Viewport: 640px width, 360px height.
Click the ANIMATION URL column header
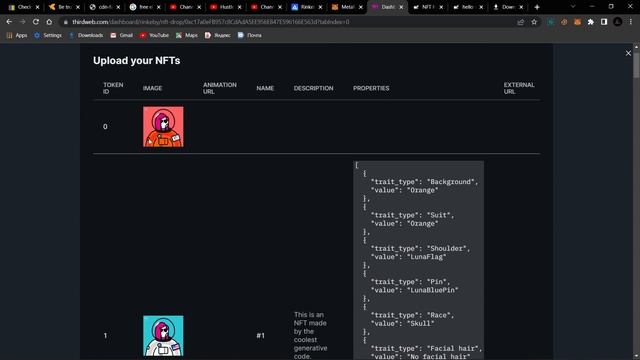tap(220, 88)
